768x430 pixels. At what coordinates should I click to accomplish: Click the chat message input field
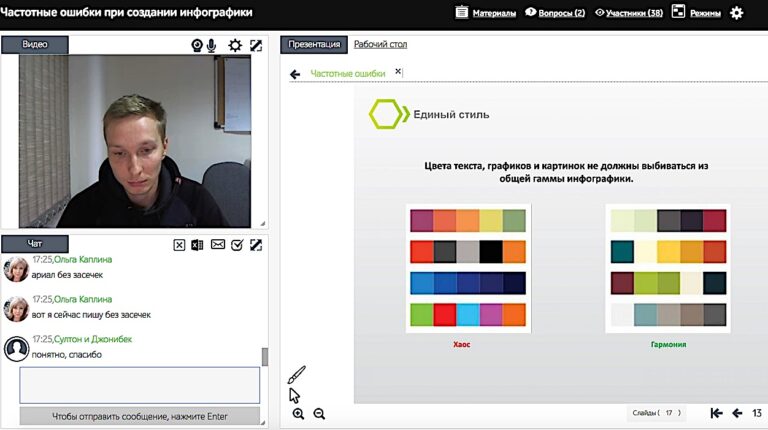click(139, 385)
